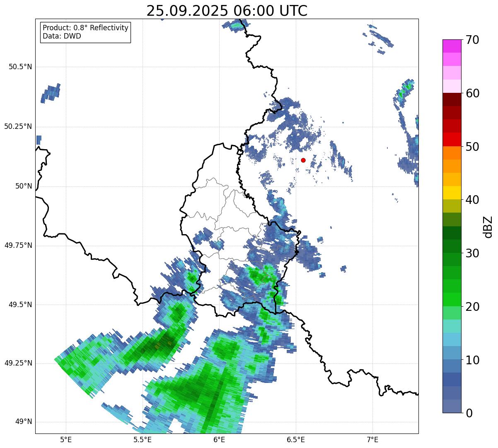Click the 6°E longitude label
Screen dimensions: 498x448
219,439
